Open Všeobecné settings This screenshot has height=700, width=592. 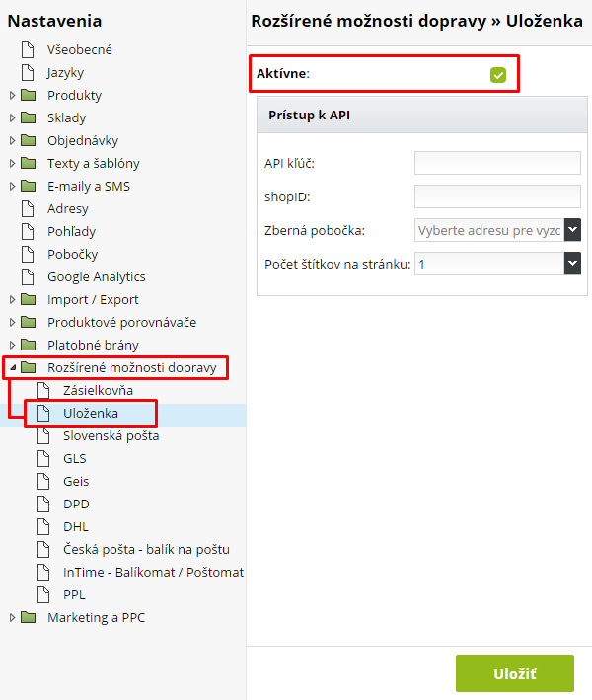tap(79, 49)
